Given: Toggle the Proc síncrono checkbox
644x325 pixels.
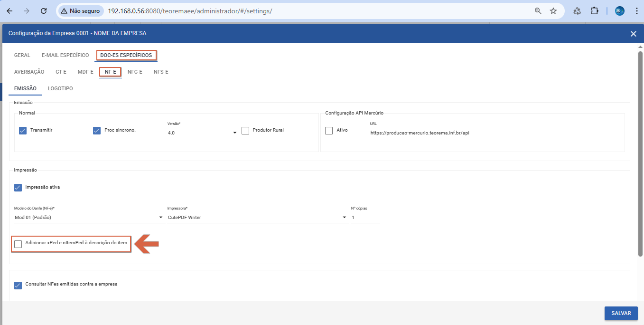Looking at the screenshot, I should [x=97, y=131].
